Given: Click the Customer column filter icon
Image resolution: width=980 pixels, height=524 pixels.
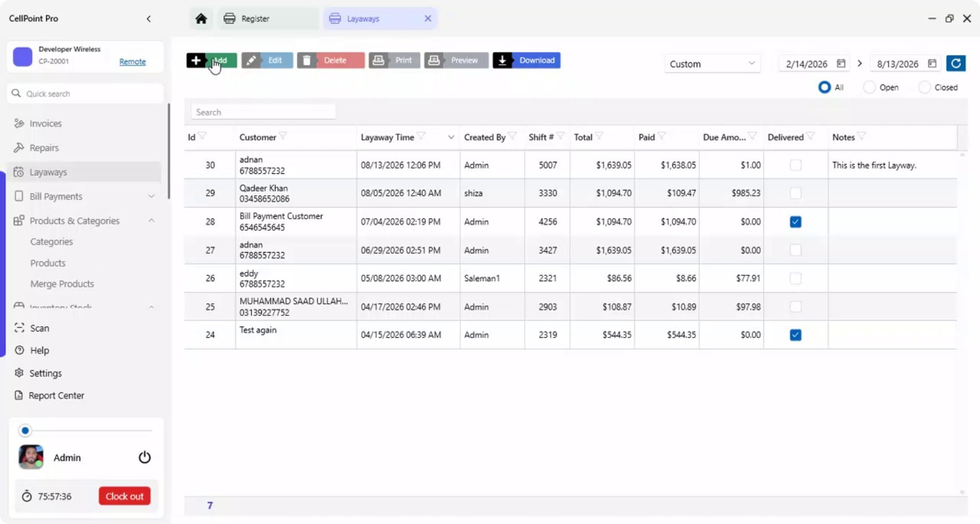Looking at the screenshot, I should (283, 136).
